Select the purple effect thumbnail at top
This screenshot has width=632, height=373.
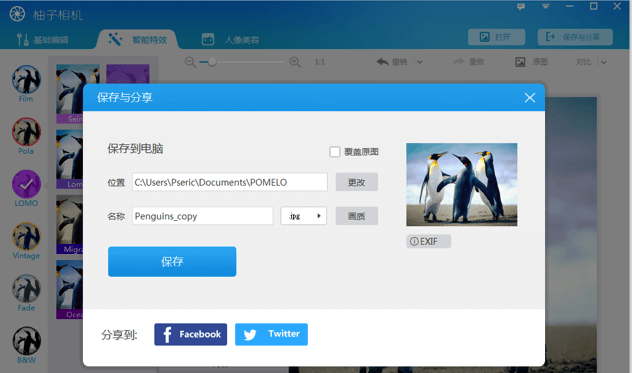(x=128, y=74)
